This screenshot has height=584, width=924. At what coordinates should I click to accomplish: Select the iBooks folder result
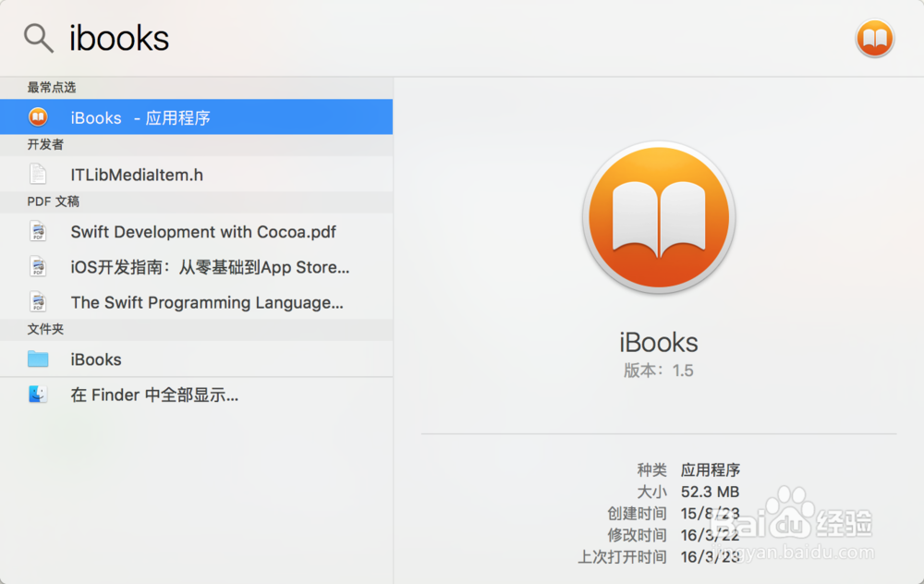click(x=196, y=359)
